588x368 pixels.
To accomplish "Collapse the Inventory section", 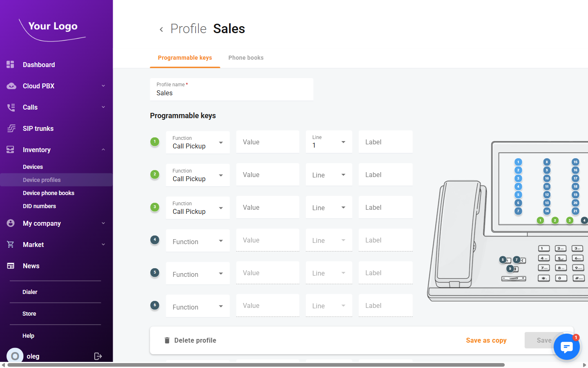I will (103, 150).
